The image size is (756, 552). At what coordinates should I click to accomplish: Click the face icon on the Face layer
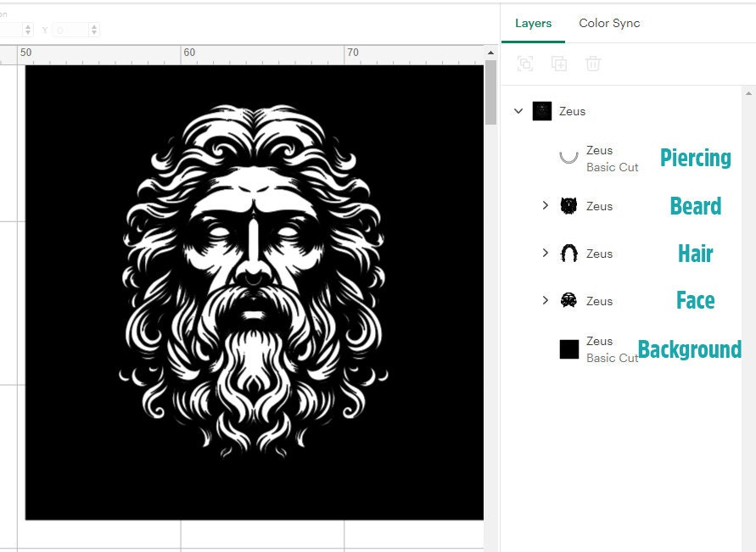568,300
